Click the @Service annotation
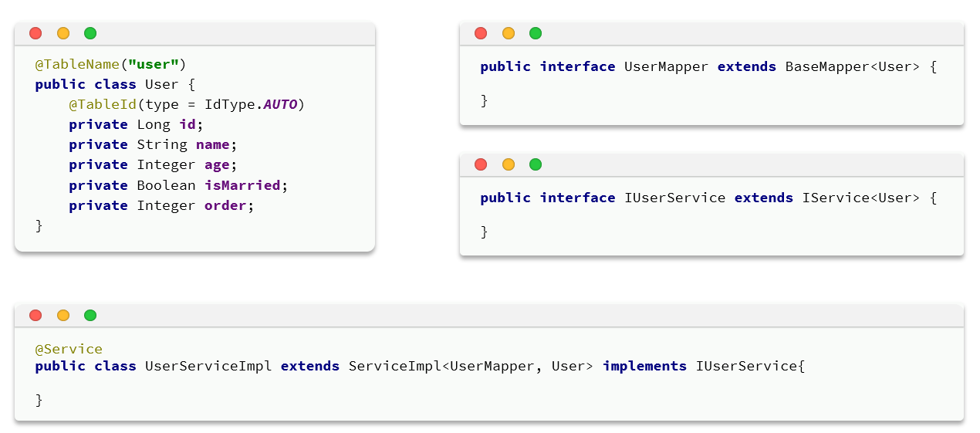Viewport: 980px width, 433px height. click(x=69, y=349)
